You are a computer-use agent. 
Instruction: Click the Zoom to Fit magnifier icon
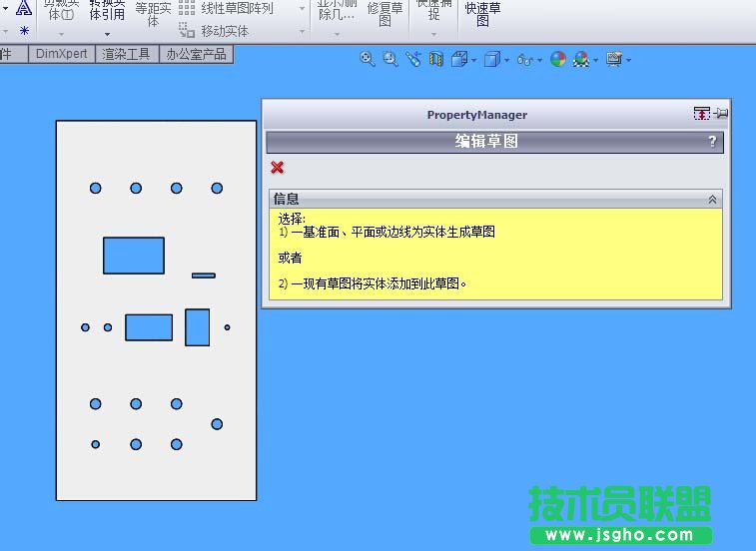(367, 59)
